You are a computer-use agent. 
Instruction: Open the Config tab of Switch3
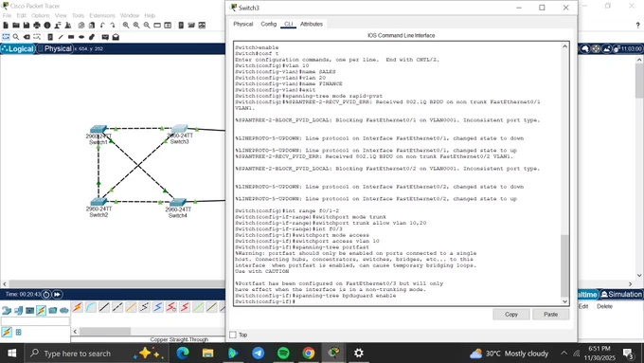tap(269, 25)
